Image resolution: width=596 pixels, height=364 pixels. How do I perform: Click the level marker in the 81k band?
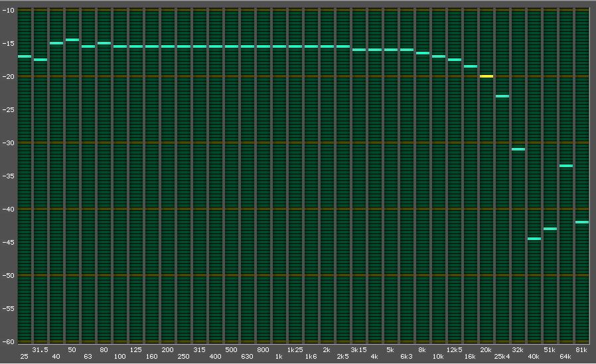click(x=582, y=222)
